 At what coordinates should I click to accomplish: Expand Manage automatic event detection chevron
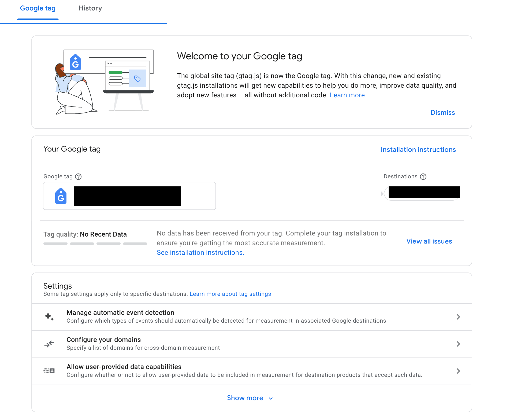point(458,317)
